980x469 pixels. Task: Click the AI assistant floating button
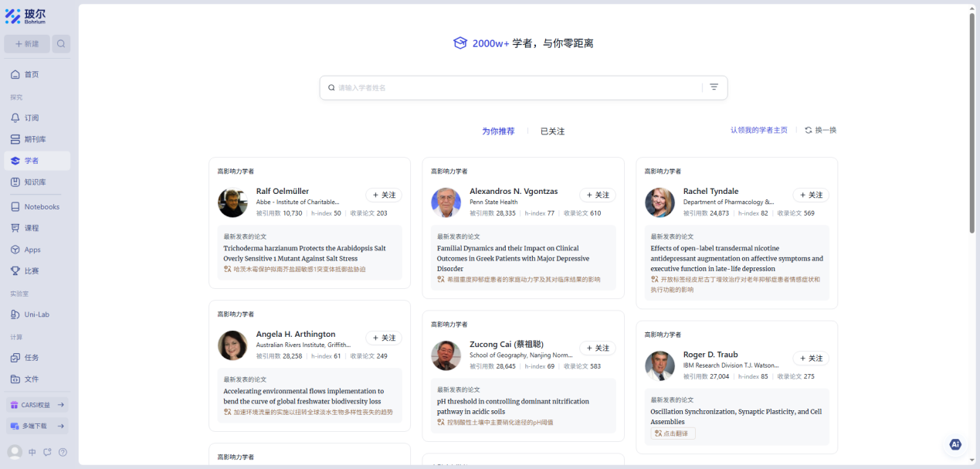955,444
